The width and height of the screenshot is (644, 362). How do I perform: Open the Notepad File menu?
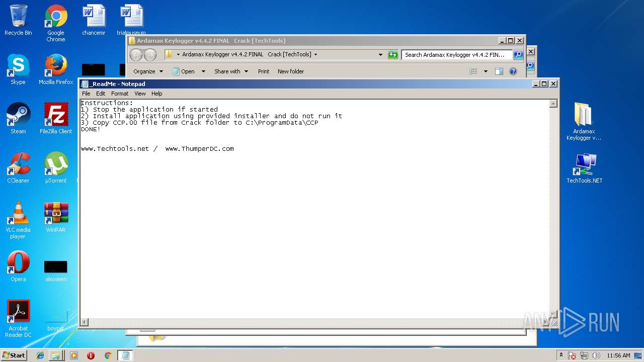(x=86, y=94)
